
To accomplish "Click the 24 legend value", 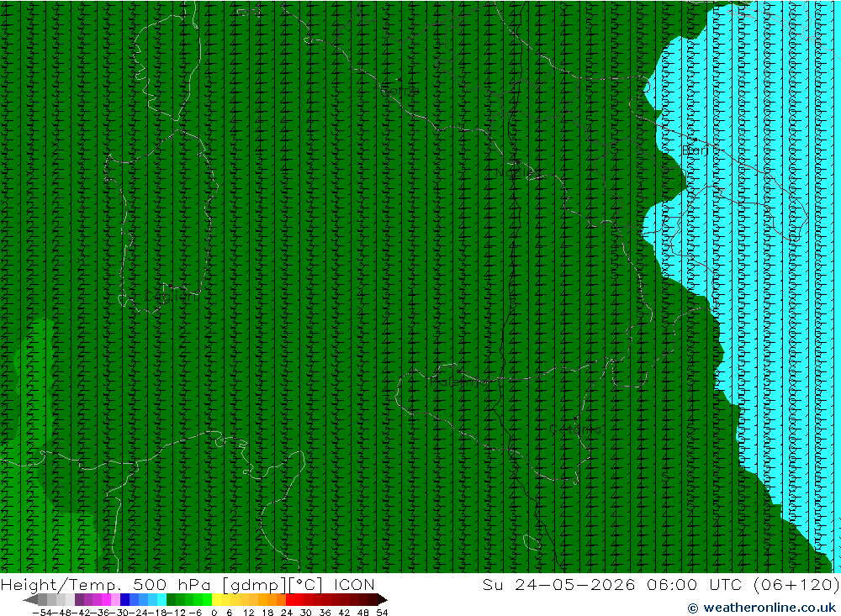I will 287,613.
